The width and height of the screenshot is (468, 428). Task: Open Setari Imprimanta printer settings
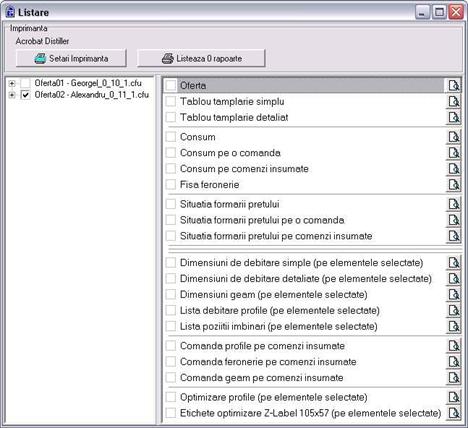tap(71, 58)
